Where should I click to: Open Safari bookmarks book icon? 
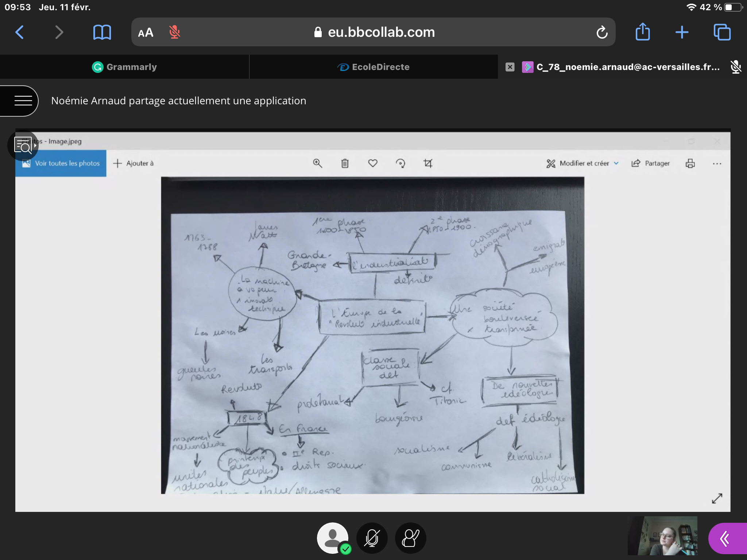tap(102, 32)
